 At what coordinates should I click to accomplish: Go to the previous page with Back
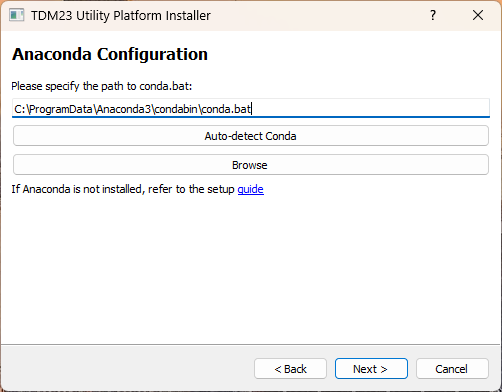click(x=290, y=369)
